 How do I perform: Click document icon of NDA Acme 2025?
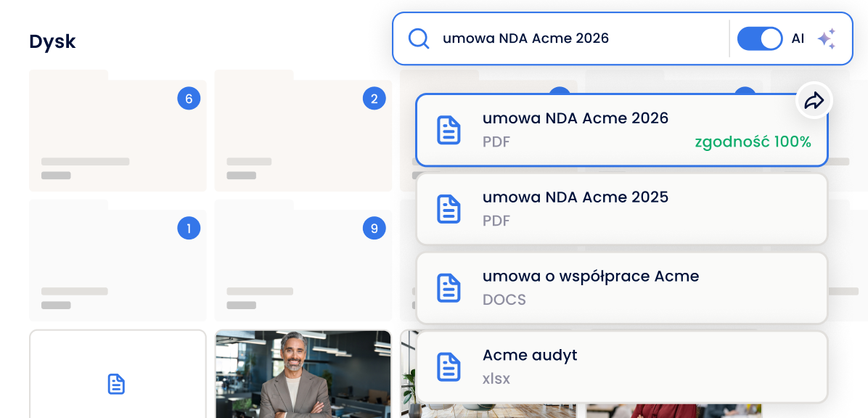[449, 209]
